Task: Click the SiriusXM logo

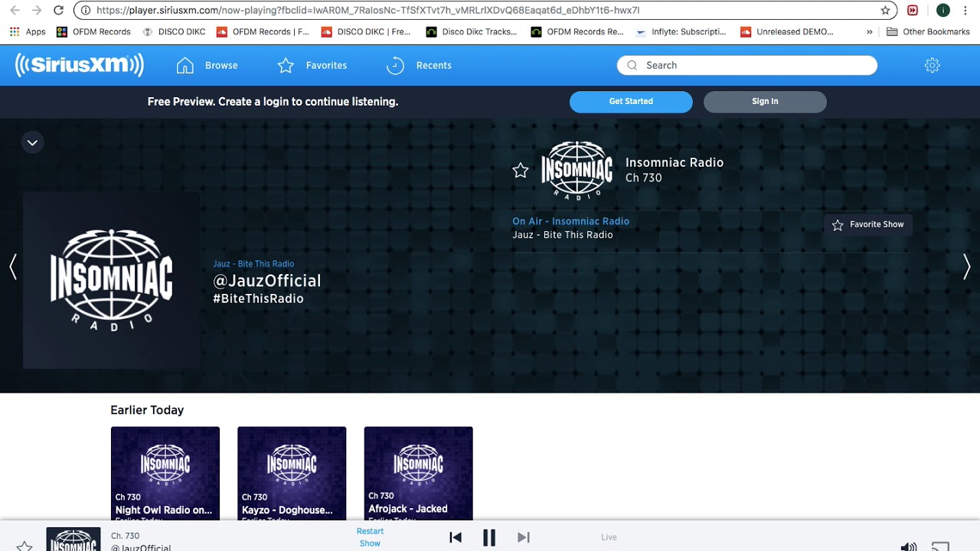Action: [x=80, y=65]
